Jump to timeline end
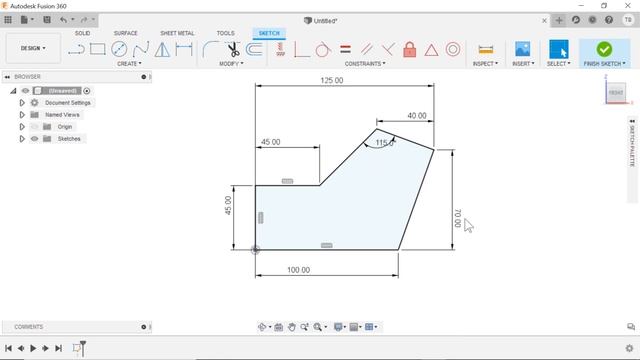Screen dimensions: 640x360 (x=58, y=348)
